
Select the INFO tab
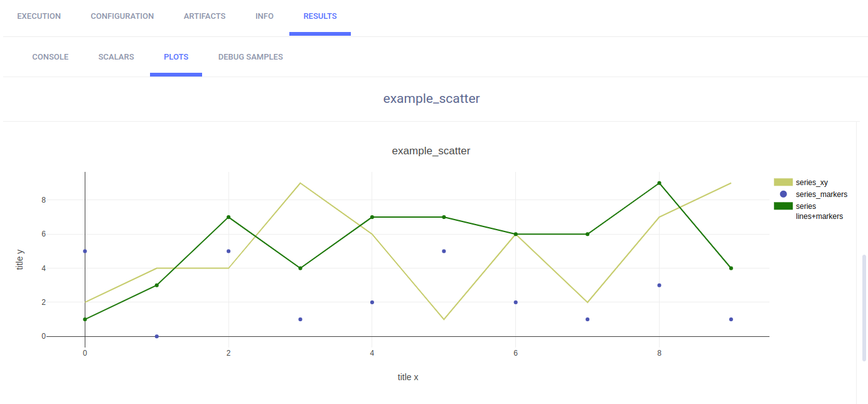pos(264,16)
